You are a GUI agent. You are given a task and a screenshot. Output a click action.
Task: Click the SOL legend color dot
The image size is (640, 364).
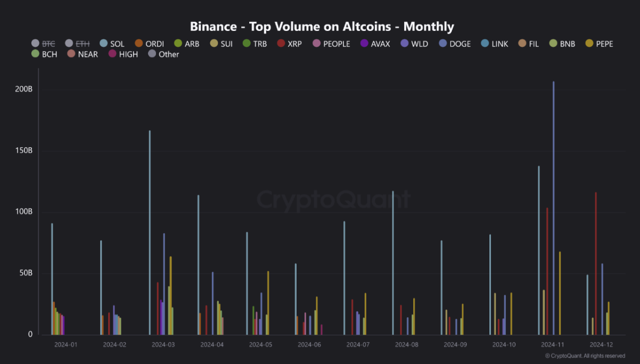[x=103, y=44]
